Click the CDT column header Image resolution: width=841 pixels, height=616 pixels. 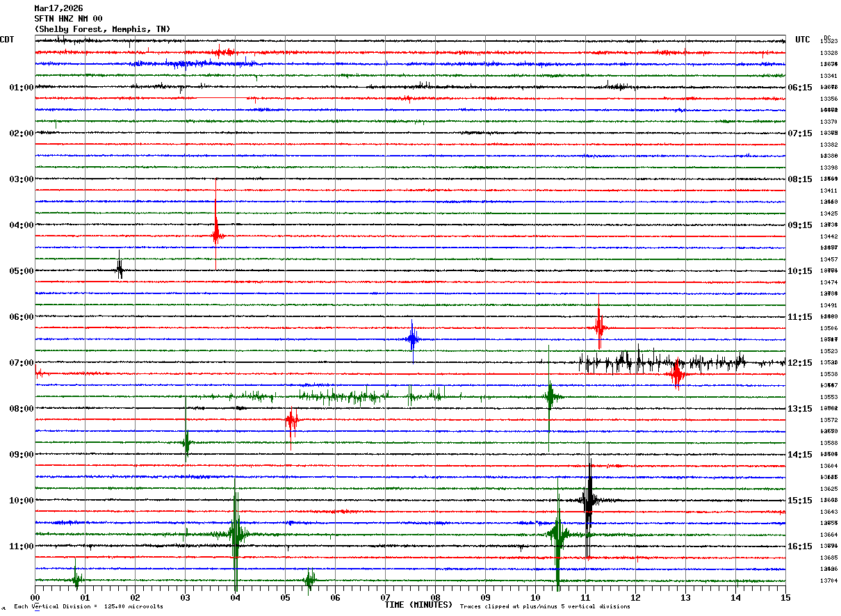point(7,40)
